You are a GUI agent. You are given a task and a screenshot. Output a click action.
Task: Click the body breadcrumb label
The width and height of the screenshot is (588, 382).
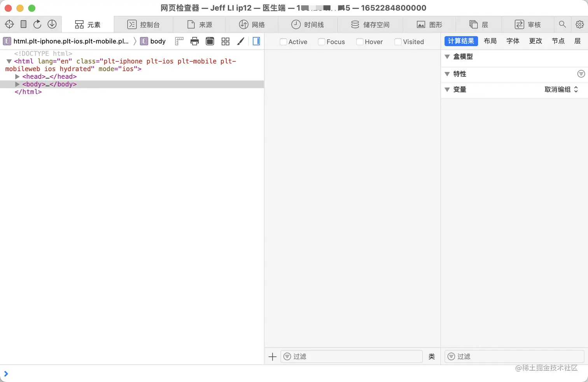[158, 41]
